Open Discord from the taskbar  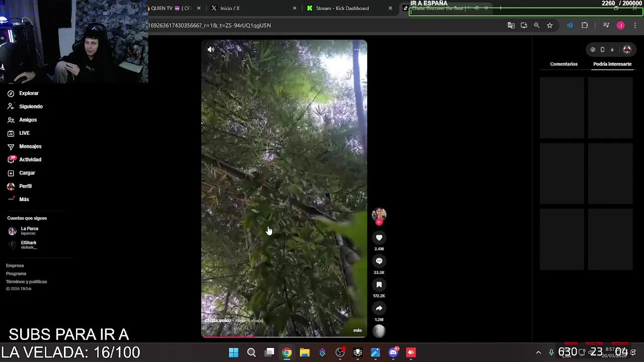point(393,352)
